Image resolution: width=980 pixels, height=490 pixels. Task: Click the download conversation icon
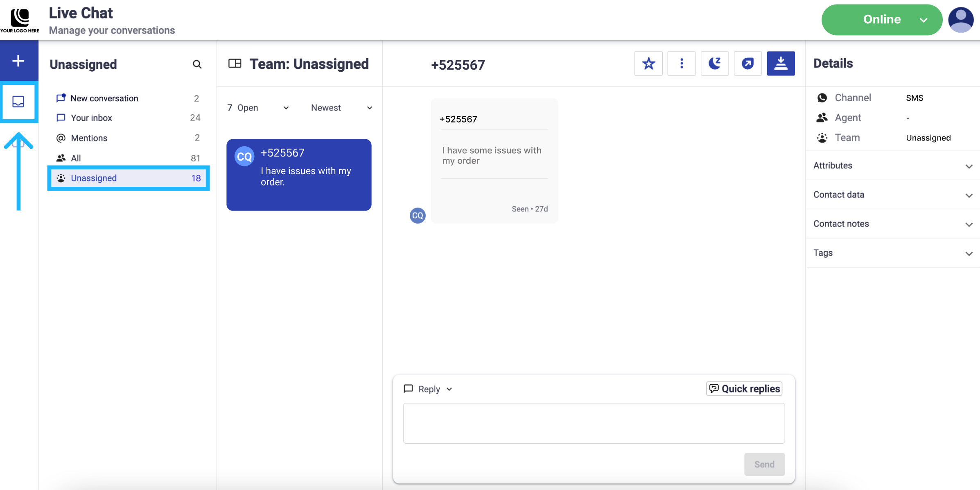pos(781,64)
